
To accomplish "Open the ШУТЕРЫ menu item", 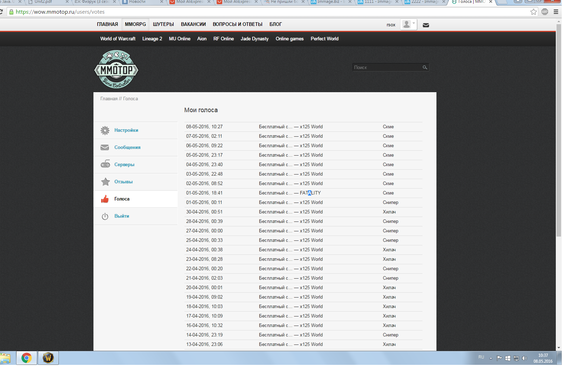I will click(x=163, y=24).
